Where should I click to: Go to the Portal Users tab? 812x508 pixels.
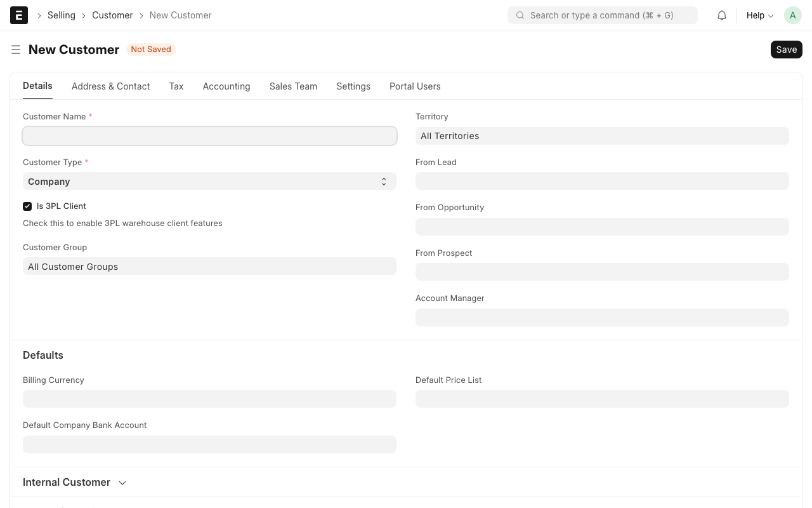(x=415, y=86)
